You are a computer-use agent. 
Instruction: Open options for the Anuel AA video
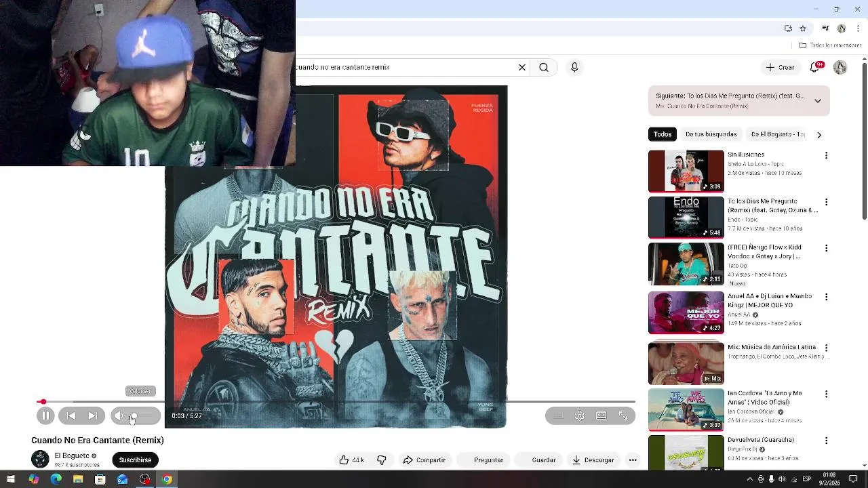pyautogui.click(x=826, y=297)
